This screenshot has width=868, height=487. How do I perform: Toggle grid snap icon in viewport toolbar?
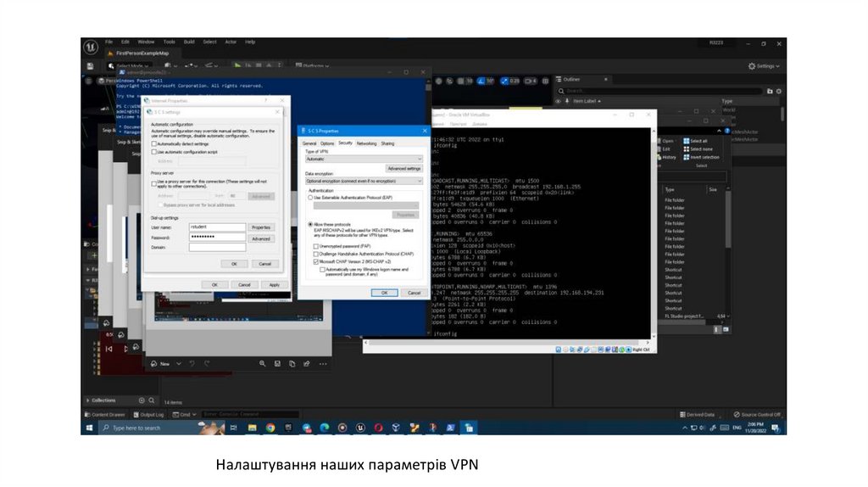point(460,81)
